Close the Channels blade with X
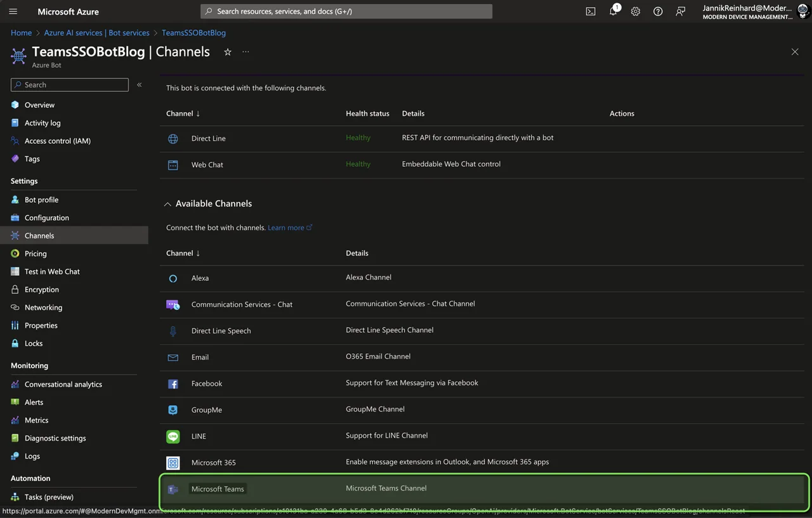The image size is (812, 518). [x=795, y=52]
